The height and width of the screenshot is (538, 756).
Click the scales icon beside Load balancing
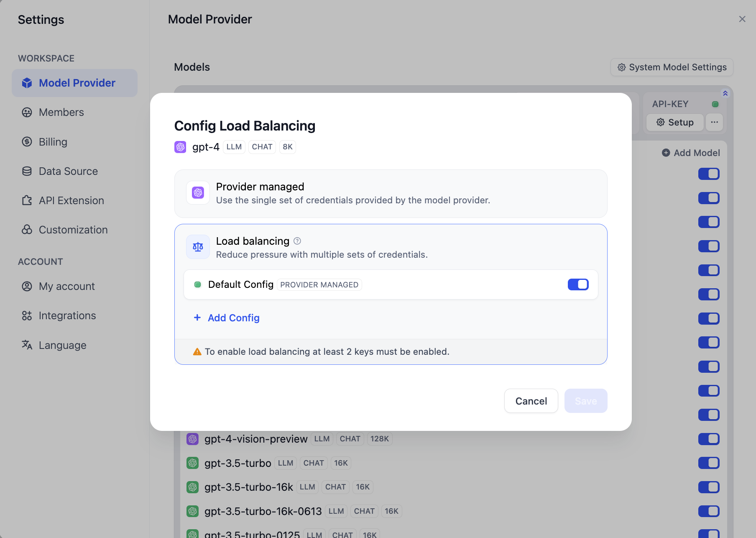(198, 247)
